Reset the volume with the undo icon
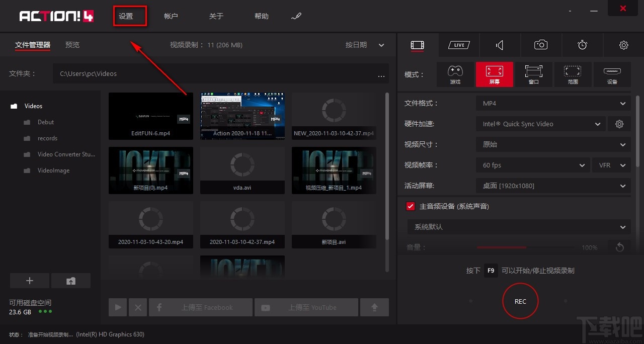The image size is (644, 344). tap(619, 247)
